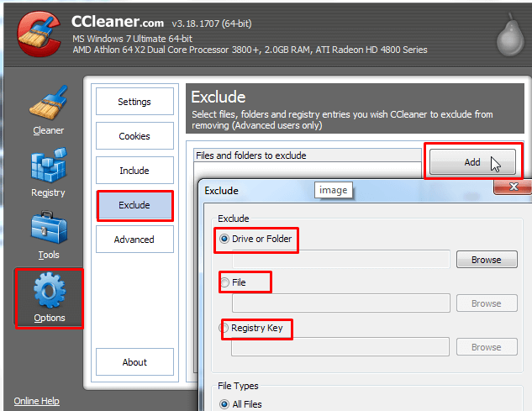This screenshot has height=411, width=532.
Task: Click the CCleaner.com title text
Action: coord(118,22)
